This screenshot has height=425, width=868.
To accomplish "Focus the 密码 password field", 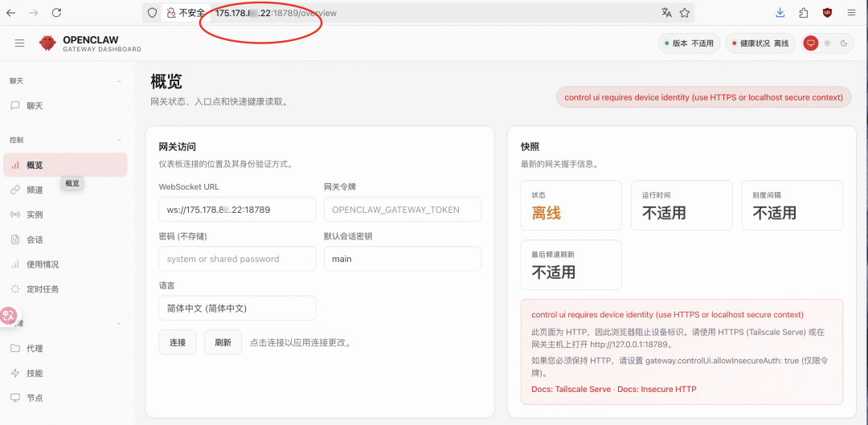I will pos(237,259).
